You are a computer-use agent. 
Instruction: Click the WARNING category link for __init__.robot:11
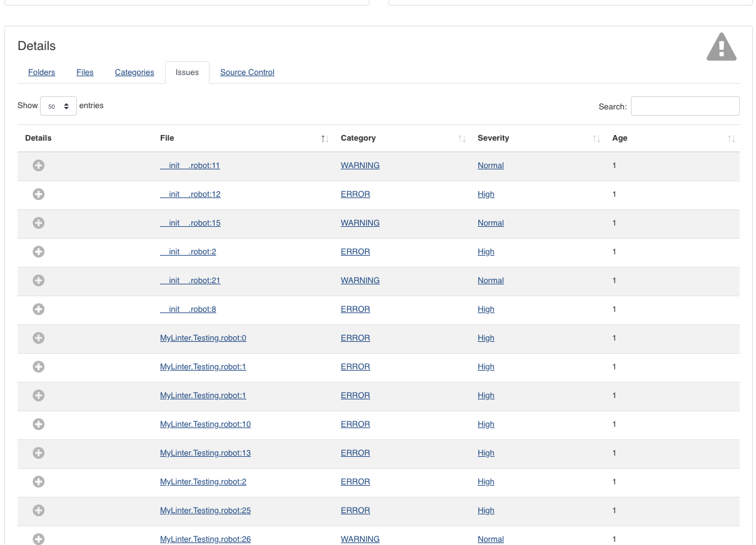(360, 165)
